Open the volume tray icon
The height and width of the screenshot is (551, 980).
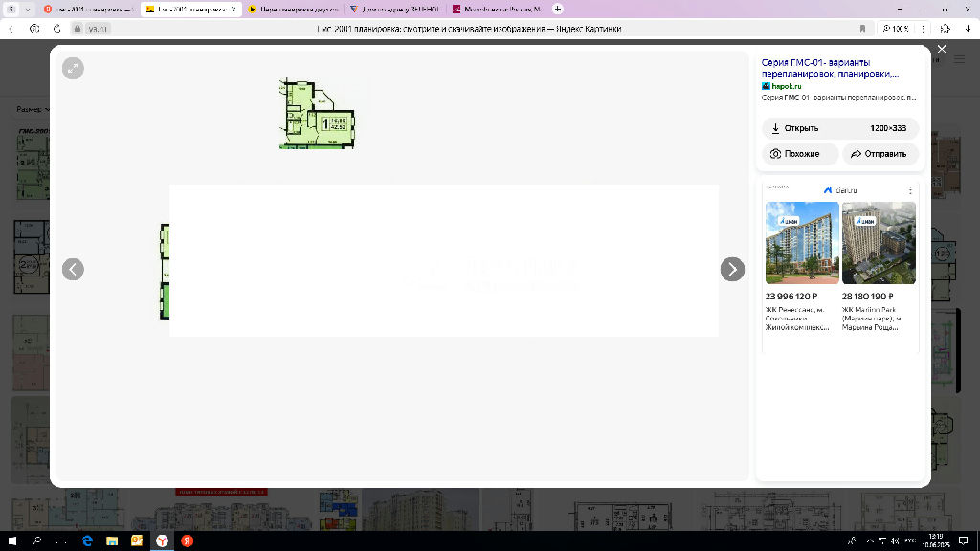pos(895,541)
